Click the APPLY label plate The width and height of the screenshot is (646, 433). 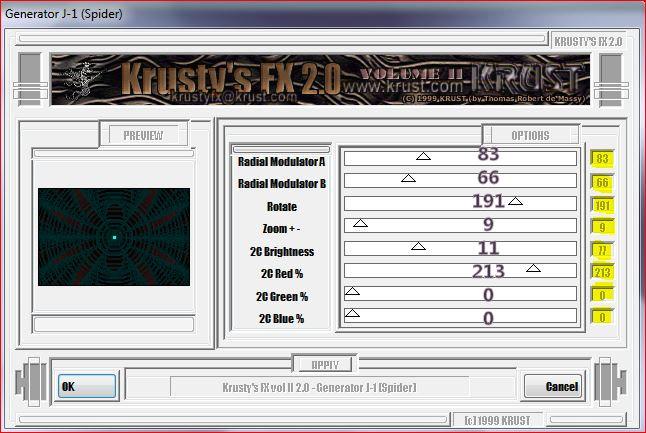(x=325, y=365)
